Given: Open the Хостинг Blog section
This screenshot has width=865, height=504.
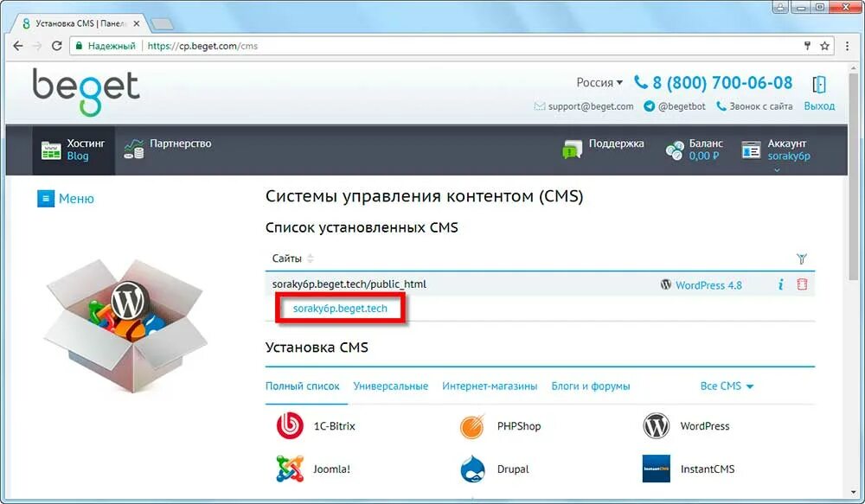Looking at the screenshot, I should (x=74, y=150).
